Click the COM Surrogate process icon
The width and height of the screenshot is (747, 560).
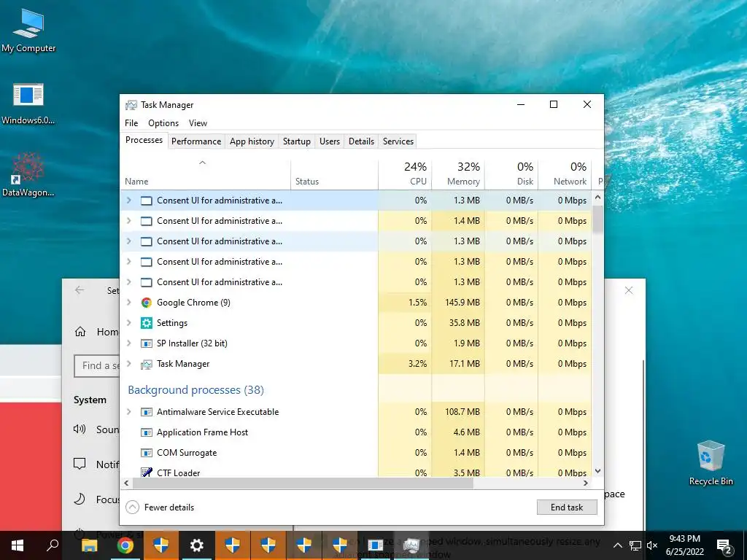point(146,453)
